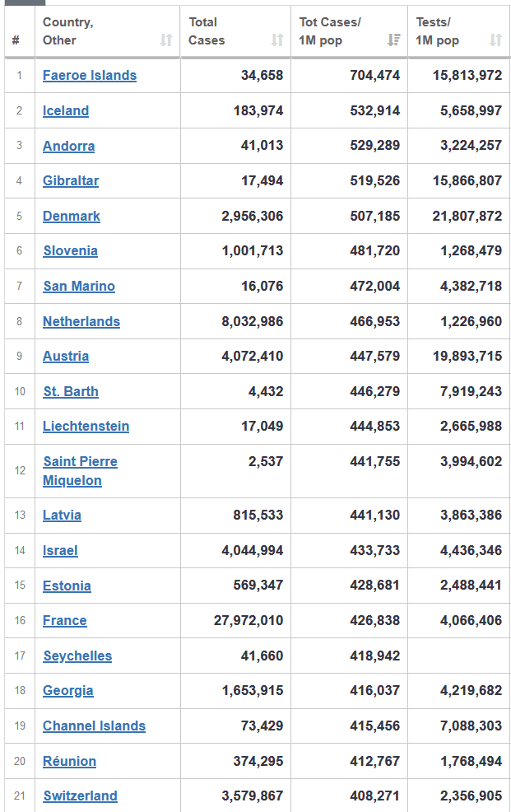Open the Faeroe Islands link
Screen dimensions: 511x812
90,76
